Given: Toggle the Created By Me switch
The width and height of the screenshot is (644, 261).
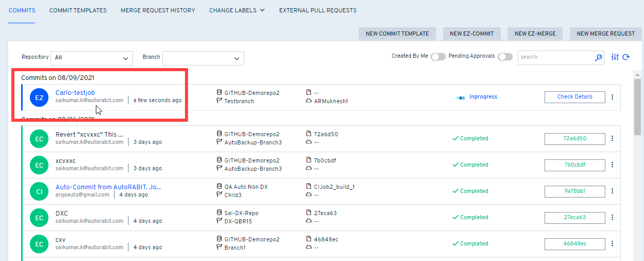Looking at the screenshot, I should coord(438,57).
